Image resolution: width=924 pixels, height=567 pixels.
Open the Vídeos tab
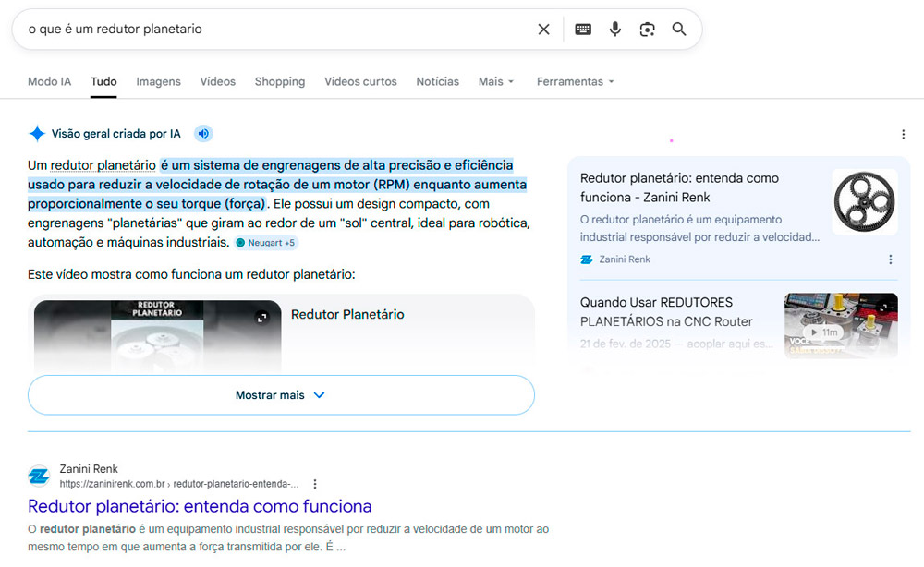(217, 81)
